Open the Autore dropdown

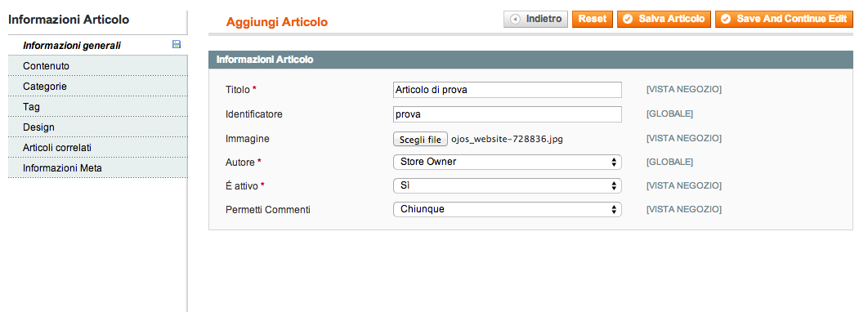tap(507, 162)
